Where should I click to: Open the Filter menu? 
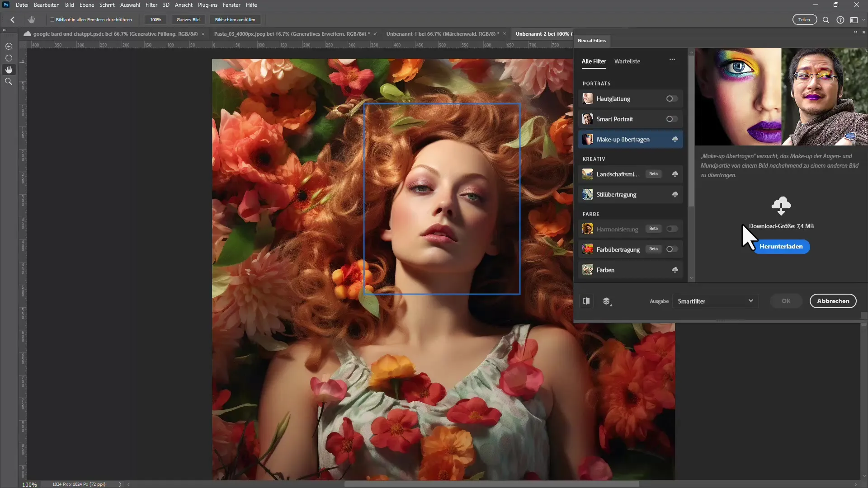point(151,5)
